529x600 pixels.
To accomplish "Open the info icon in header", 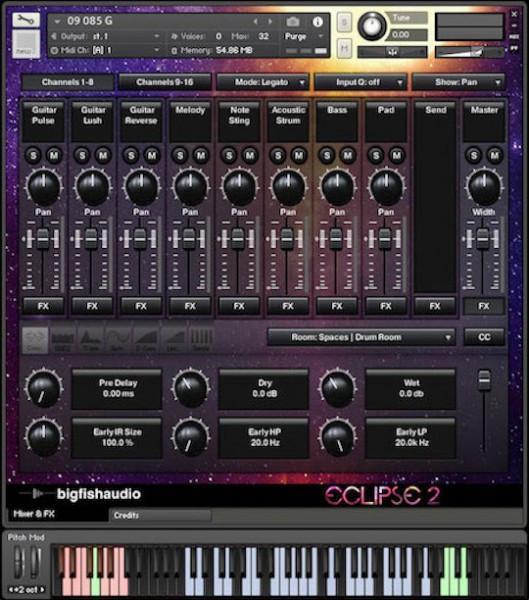I will (x=317, y=22).
